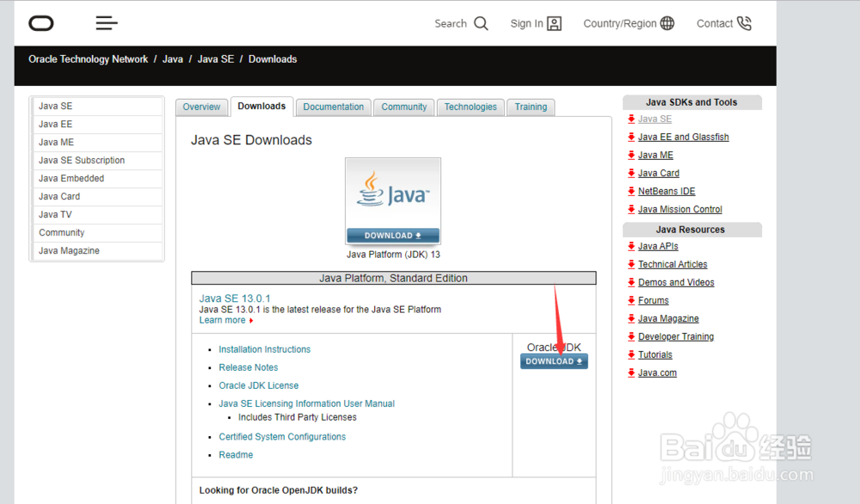Click download arrow icon beside Java.com
The height and width of the screenshot is (504, 860).
[x=631, y=373]
